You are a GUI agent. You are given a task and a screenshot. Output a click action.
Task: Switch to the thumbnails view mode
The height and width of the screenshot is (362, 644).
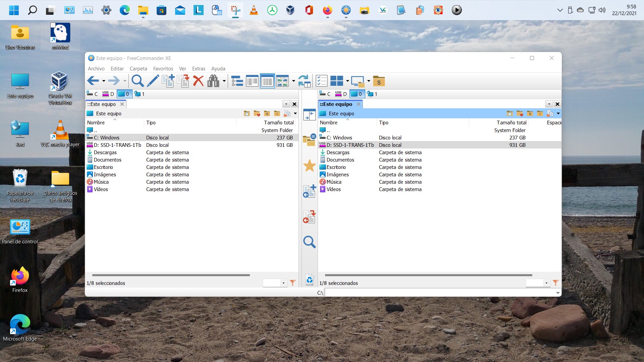[282, 81]
